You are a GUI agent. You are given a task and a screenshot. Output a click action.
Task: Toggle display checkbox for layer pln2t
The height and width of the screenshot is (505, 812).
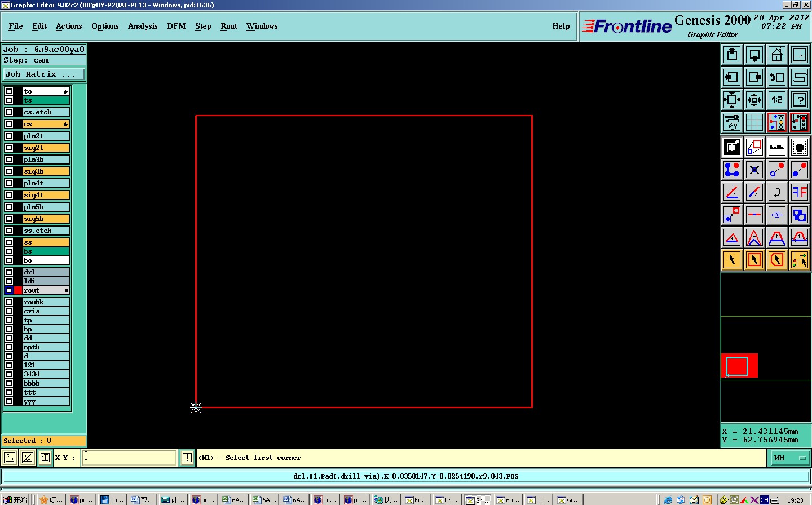[9, 136]
